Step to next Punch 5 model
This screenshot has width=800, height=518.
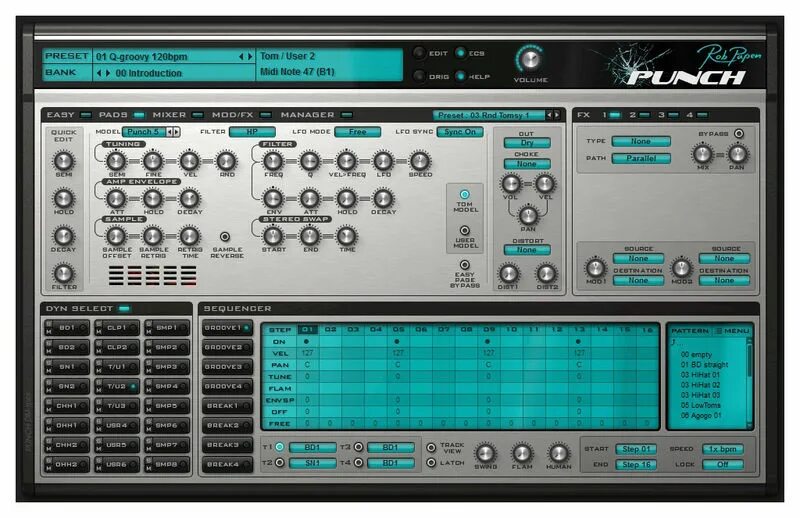coord(177,132)
